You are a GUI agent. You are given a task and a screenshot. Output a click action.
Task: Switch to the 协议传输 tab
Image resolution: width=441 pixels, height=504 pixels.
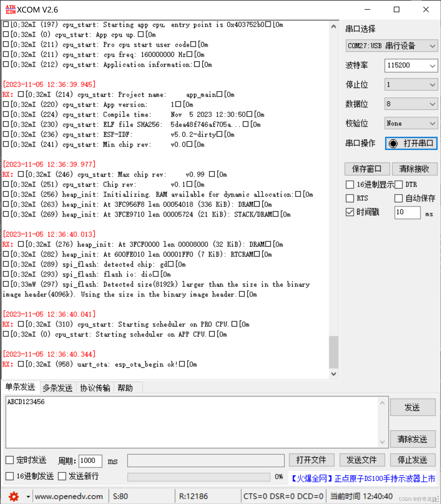[x=95, y=388]
